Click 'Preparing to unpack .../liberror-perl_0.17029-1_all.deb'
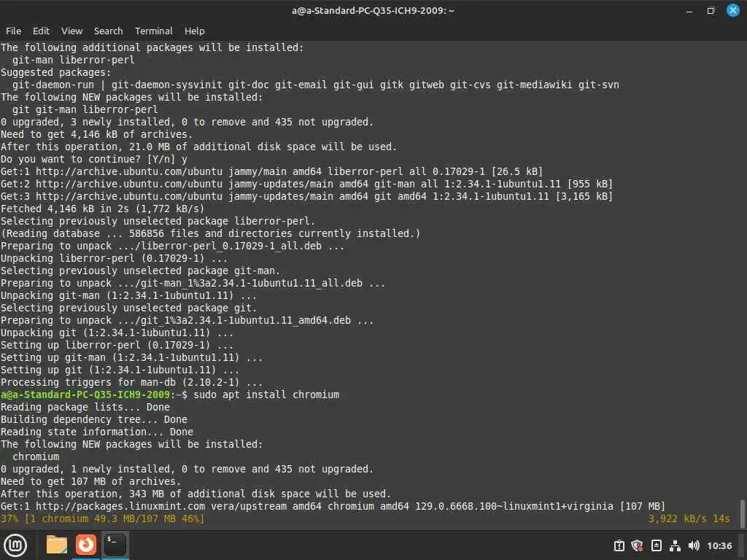Screen dimensions: 747x560 pyautogui.click(x=172, y=246)
